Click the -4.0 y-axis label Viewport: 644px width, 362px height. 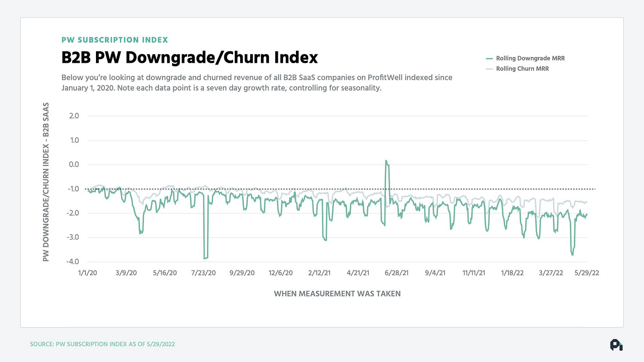(x=72, y=262)
